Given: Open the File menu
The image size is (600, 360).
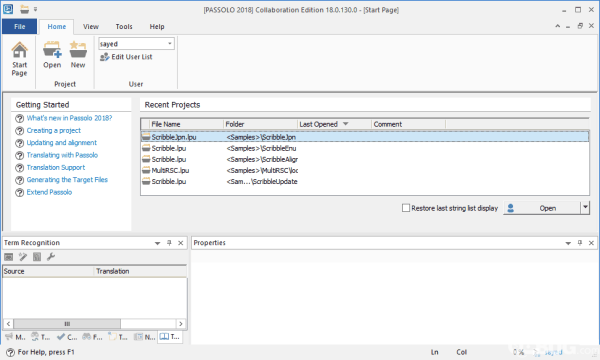Looking at the screenshot, I should pos(20,26).
